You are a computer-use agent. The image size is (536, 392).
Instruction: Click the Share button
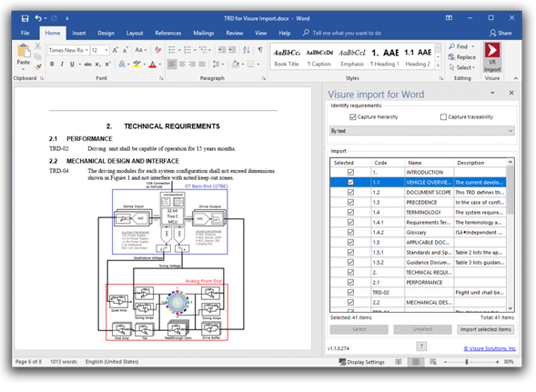click(x=501, y=33)
